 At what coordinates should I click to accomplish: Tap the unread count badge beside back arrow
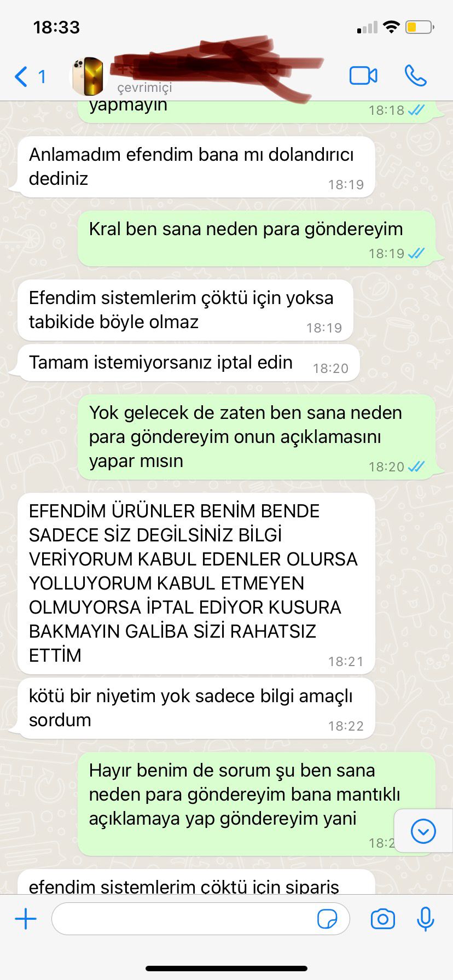[x=42, y=77]
